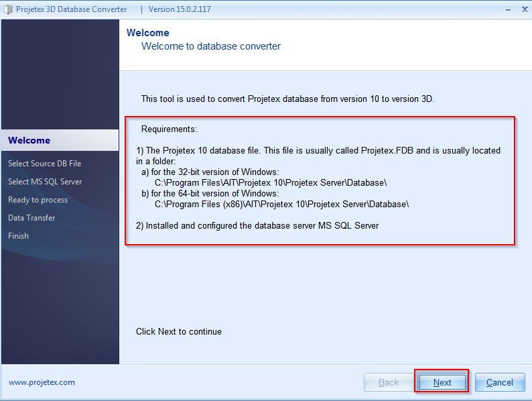Select the Welcome step in sidebar

60,140
